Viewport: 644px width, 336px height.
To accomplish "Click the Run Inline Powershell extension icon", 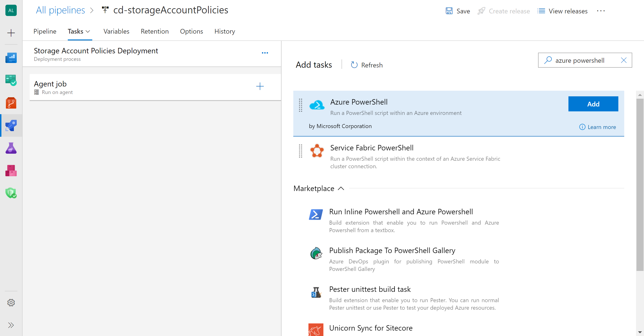I will (x=316, y=214).
